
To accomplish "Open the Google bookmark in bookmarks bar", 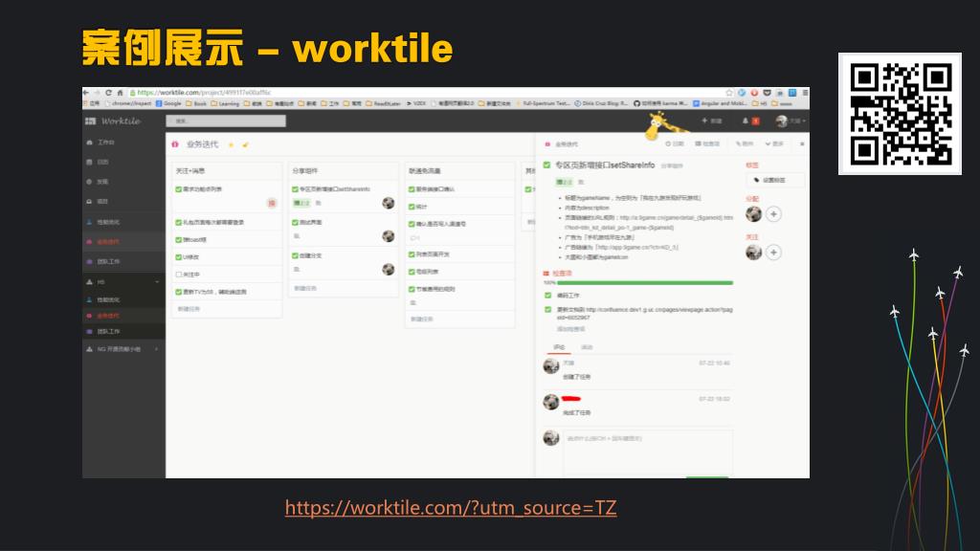I will [x=168, y=103].
